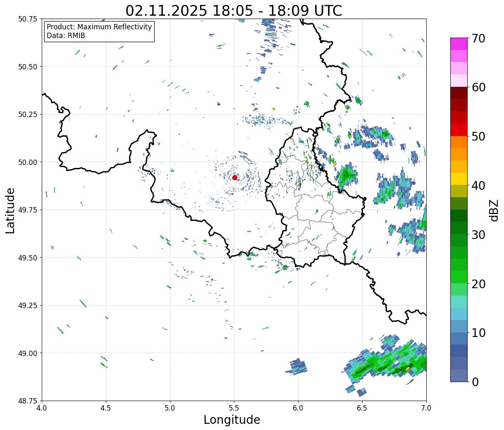
Task: Click the dark red colorbar swatch below 60
Action: tap(459, 93)
